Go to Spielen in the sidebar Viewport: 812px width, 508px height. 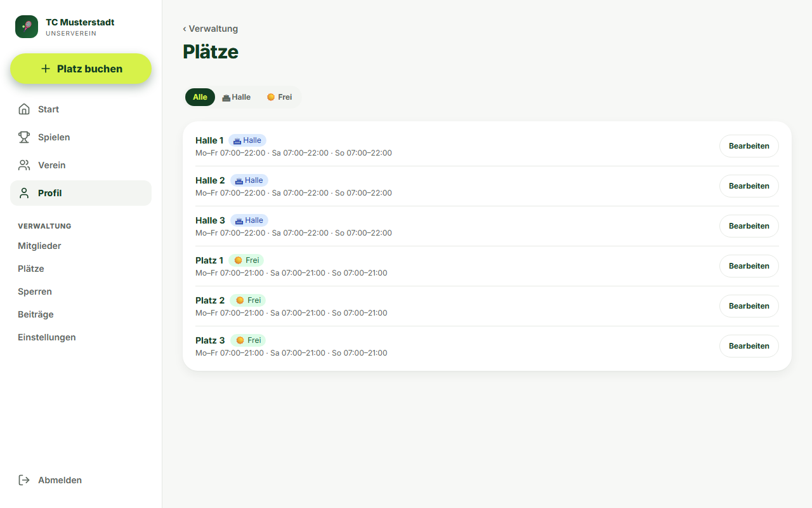click(81, 137)
